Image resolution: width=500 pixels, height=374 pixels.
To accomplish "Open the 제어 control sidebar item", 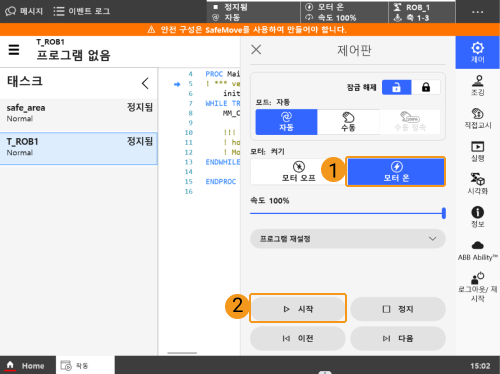I will [477, 52].
